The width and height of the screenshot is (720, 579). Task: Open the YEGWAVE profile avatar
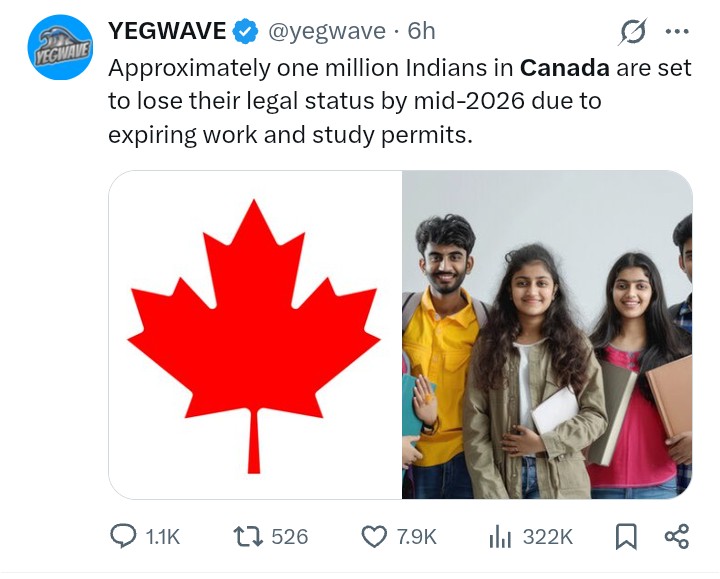tap(60, 47)
